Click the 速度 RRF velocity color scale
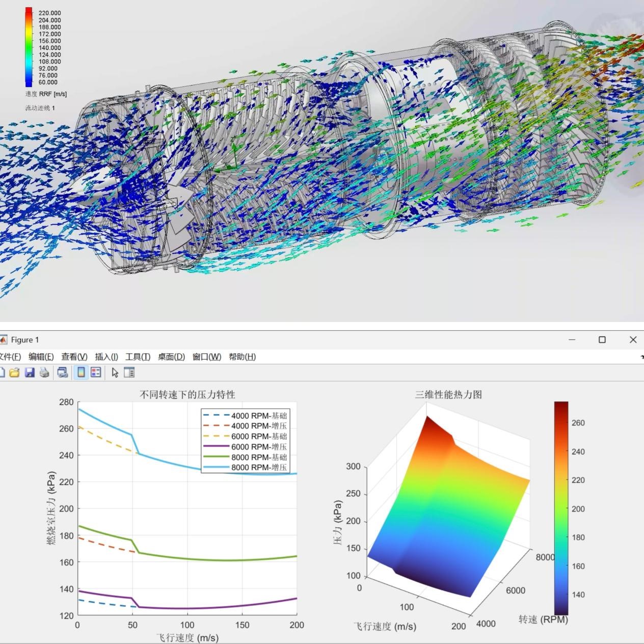Screen dimensions: 644x644 click(x=29, y=47)
